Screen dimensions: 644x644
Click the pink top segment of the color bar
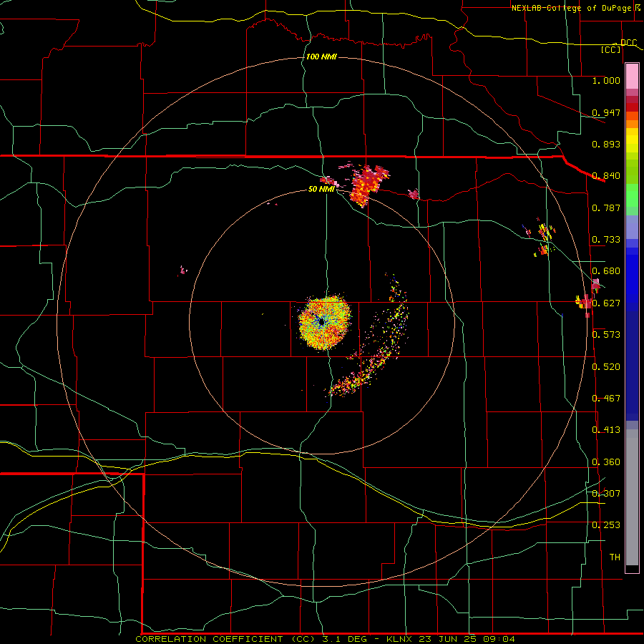coord(632,77)
